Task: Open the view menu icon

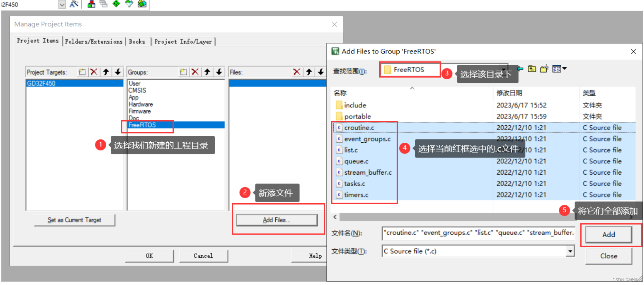Action: tap(559, 69)
